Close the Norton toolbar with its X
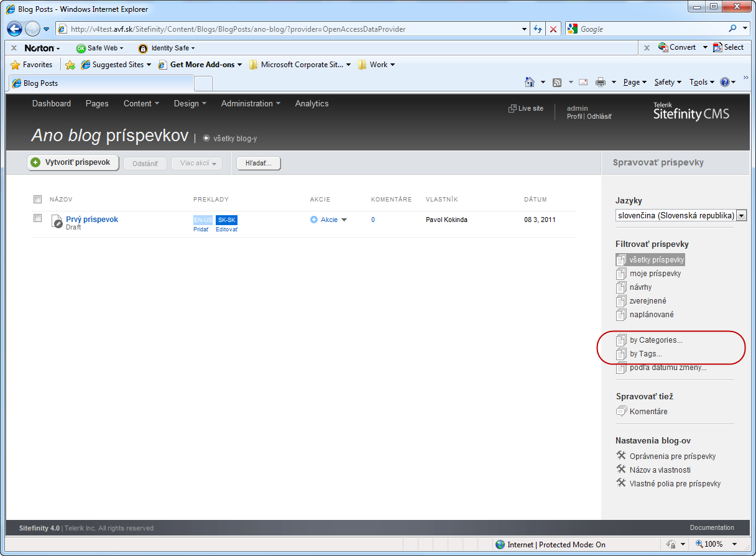 point(14,48)
